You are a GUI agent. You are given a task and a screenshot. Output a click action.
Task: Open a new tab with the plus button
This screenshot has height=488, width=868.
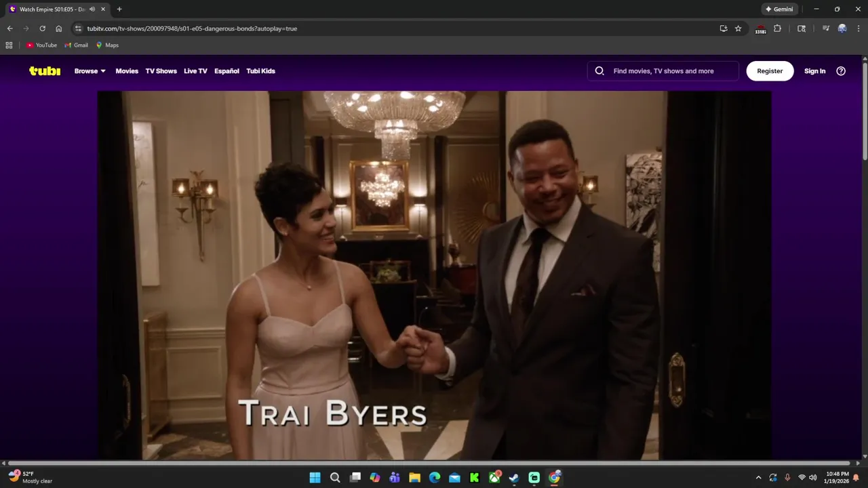[x=119, y=9]
